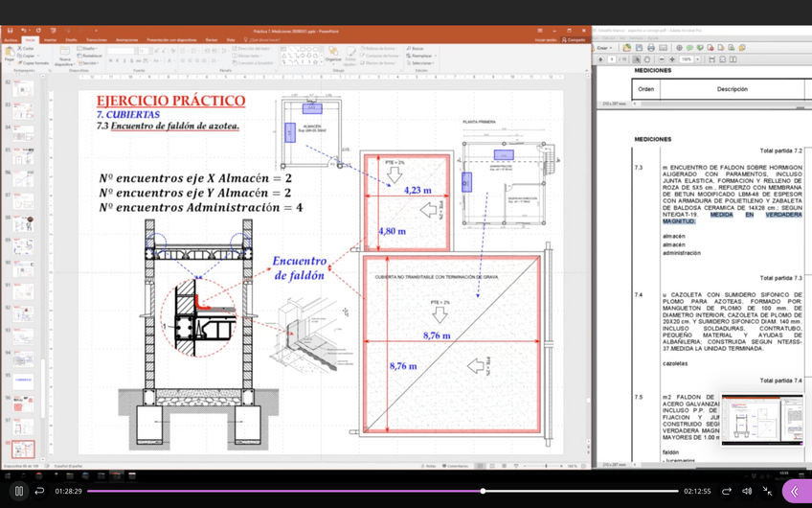Click Iniciar sesión link

pyautogui.click(x=546, y=40)
